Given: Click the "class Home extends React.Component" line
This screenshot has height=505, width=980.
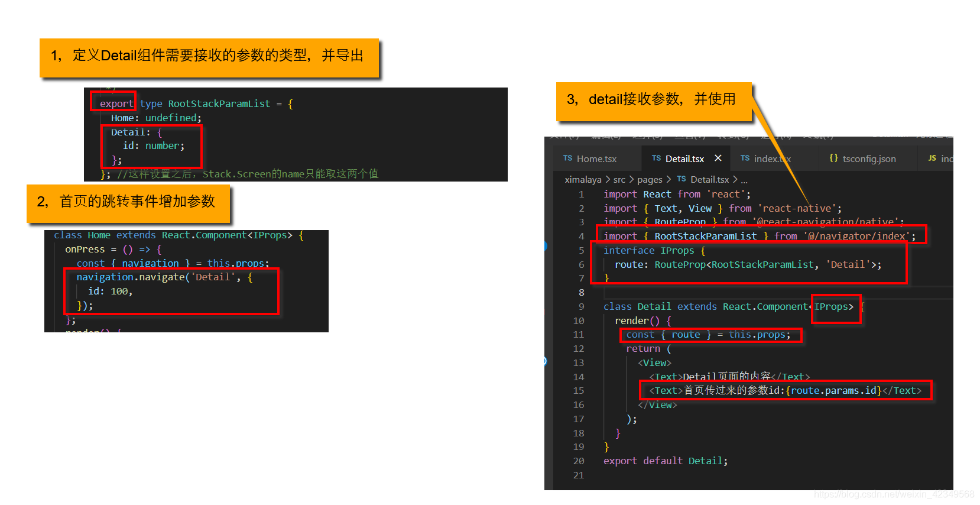Looking at the screenshot, I should coord(179,235).
